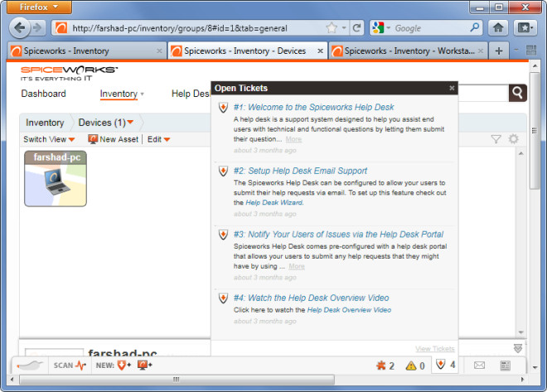Image resolution: width=547 pixels, height=392 pixels.
Task: Collapse the detail pane arrow icon
Action: coord(518,348)
